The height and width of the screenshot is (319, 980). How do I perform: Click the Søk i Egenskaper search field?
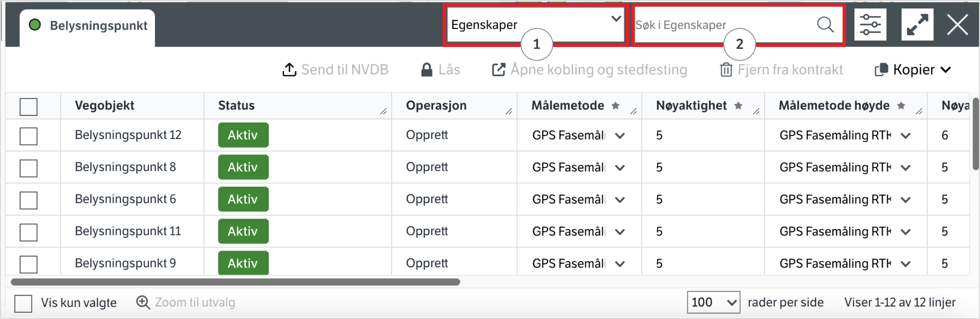tap(722, 25)
